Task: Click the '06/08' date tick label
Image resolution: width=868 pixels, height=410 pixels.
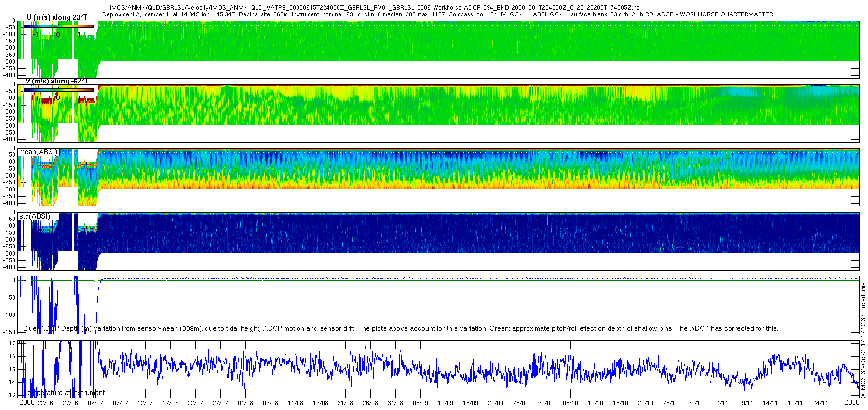Action: coord(271,403)
